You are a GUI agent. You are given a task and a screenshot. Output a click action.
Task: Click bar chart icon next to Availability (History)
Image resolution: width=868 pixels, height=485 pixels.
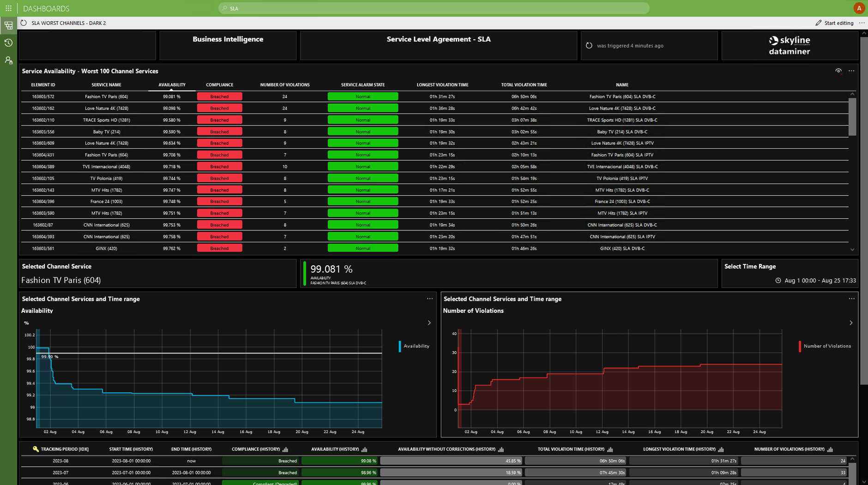(364, 449)
